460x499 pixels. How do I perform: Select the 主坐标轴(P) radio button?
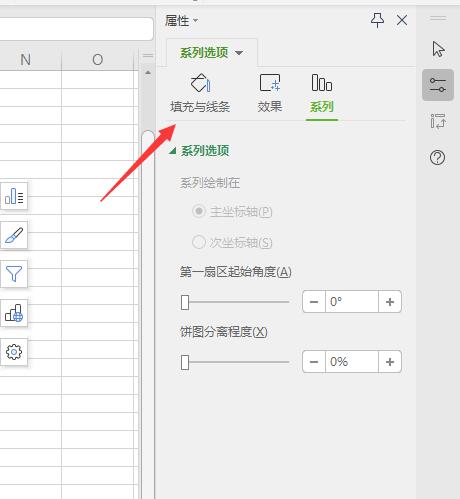tap(199, 211)
